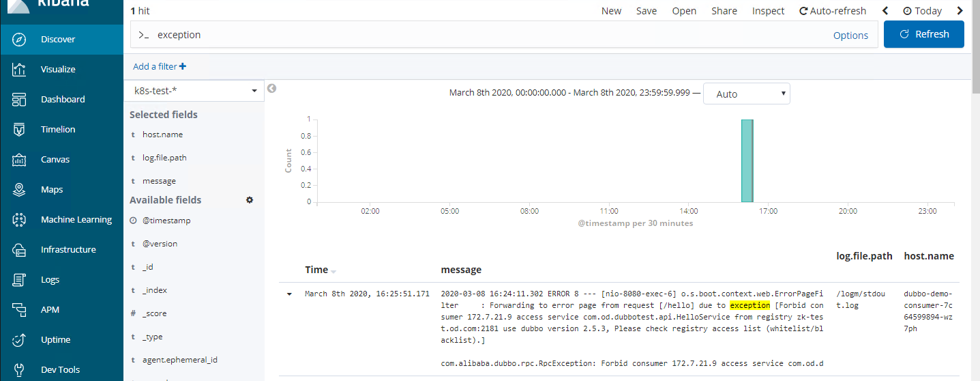Click the field settings gear icon
This screenshot has width=980, height=381.
250,200
